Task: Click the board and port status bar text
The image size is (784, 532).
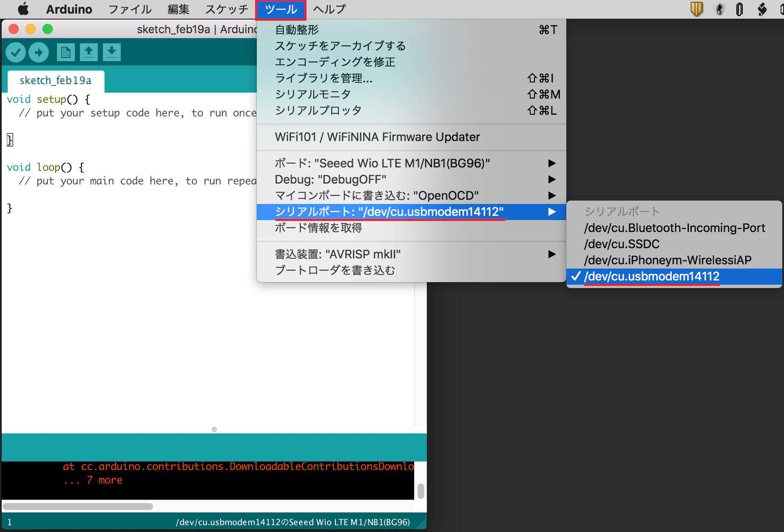Action: [x=293, y=522]
